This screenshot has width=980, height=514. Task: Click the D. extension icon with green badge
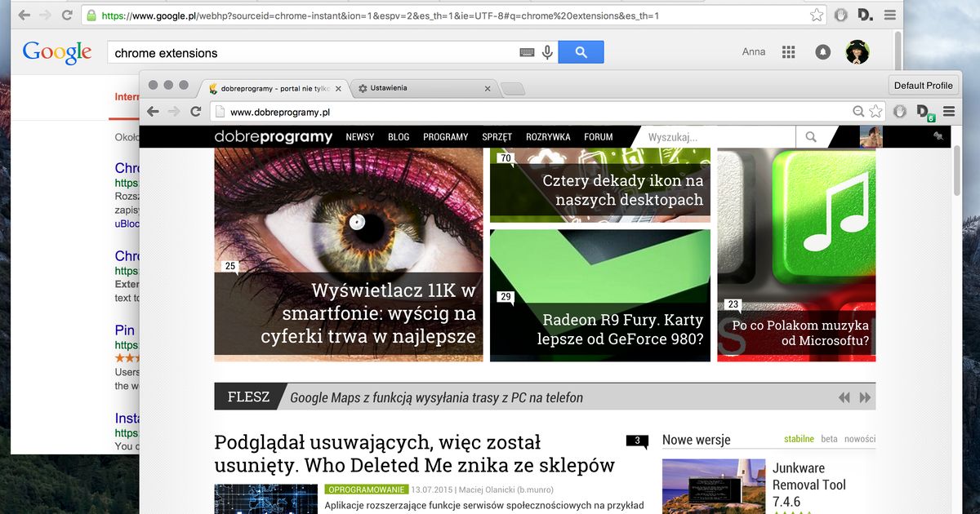[924, 112]
